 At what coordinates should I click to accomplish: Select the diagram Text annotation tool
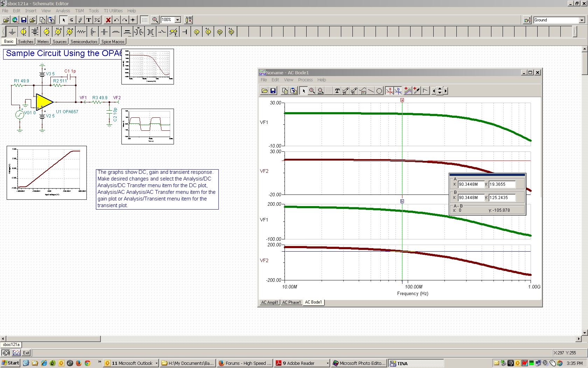(337, 91)
